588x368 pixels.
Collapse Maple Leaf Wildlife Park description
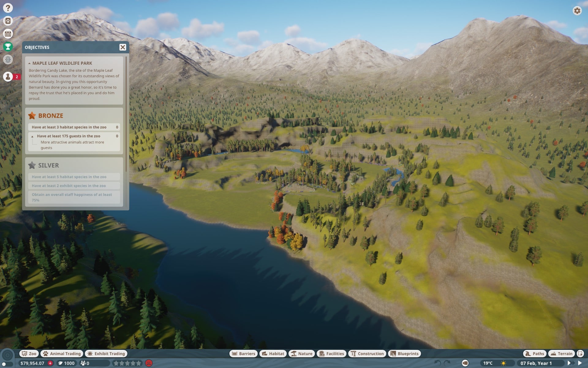point(29,63)
